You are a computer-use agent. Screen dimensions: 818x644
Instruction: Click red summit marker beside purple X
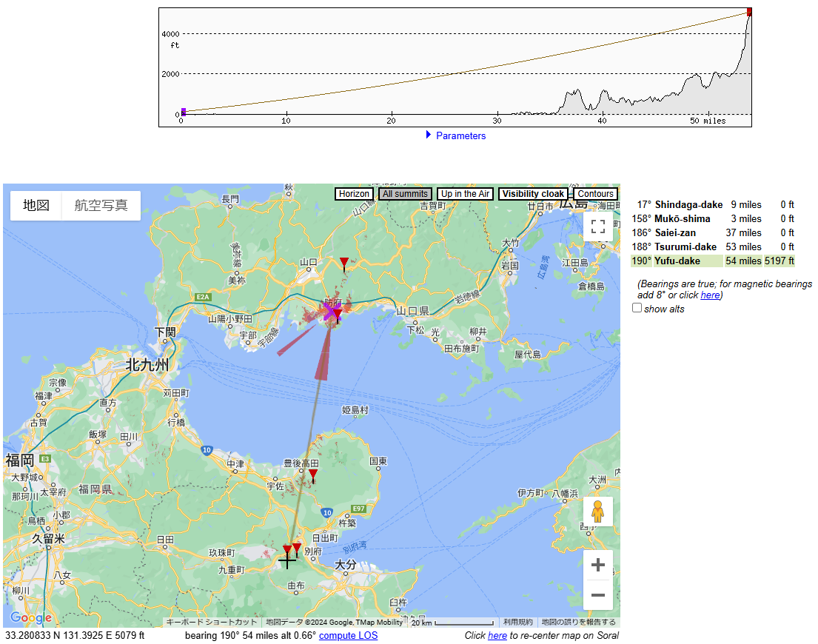click(338, 315)
